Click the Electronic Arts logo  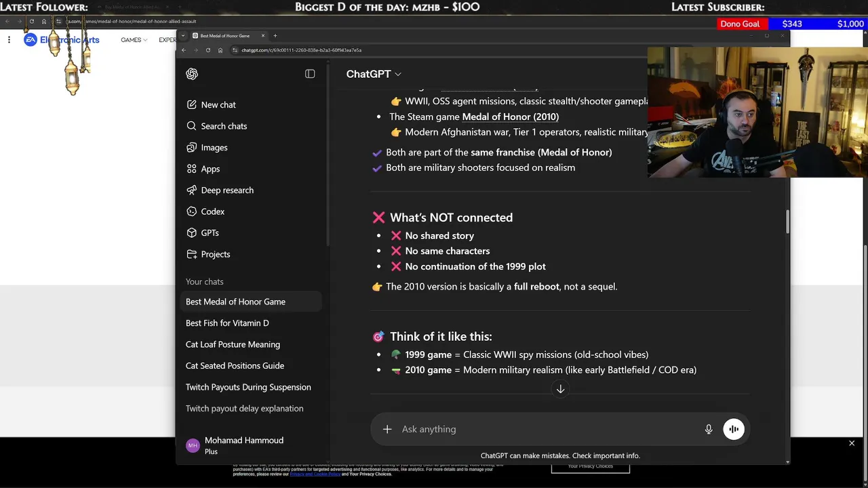(62, 40)
